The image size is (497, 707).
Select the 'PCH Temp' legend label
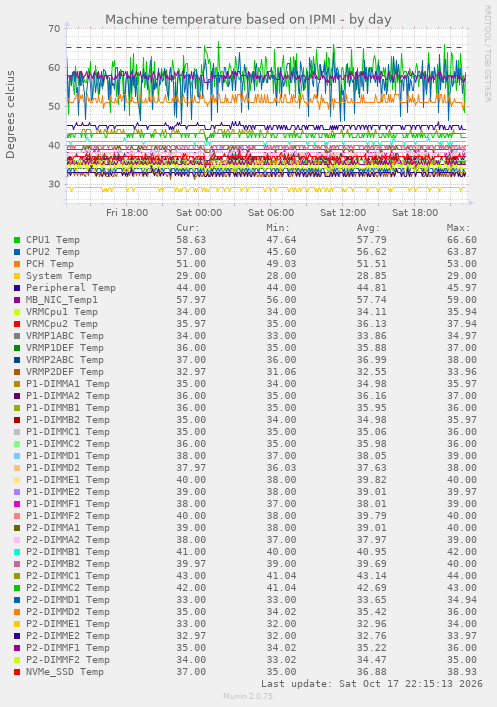(x=50, y=264)
